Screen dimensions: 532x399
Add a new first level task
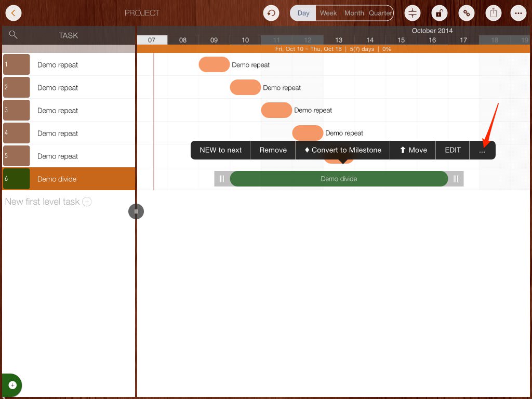[x=87, y=202]
